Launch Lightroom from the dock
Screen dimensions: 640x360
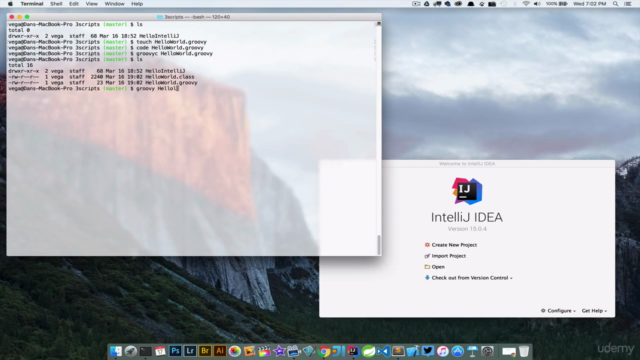(x=190, y=351)
